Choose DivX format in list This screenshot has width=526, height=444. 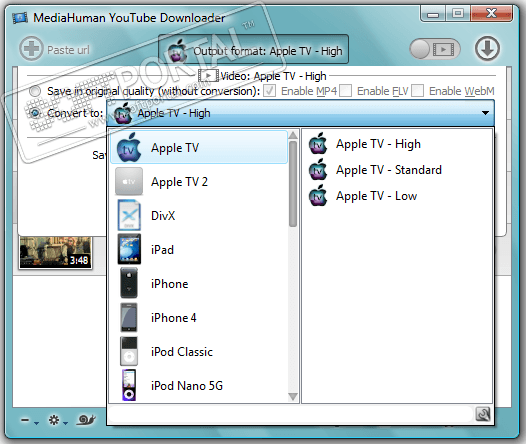(199, 216)
